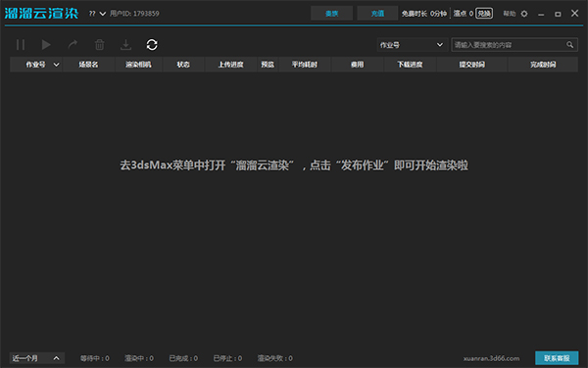Viewport: 588px width, 368px height.
Task: Click the 免费时长 0分钟 text
Action: click(424, 14)
